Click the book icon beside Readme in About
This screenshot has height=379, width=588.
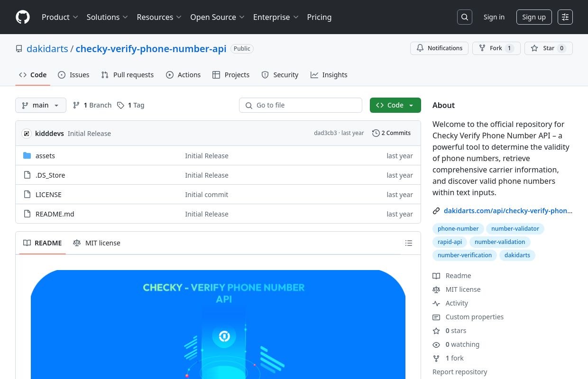(436, 276)
